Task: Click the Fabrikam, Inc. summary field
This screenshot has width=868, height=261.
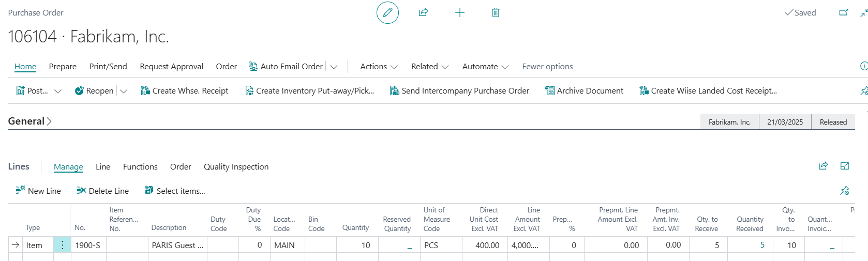Action: 729,122
